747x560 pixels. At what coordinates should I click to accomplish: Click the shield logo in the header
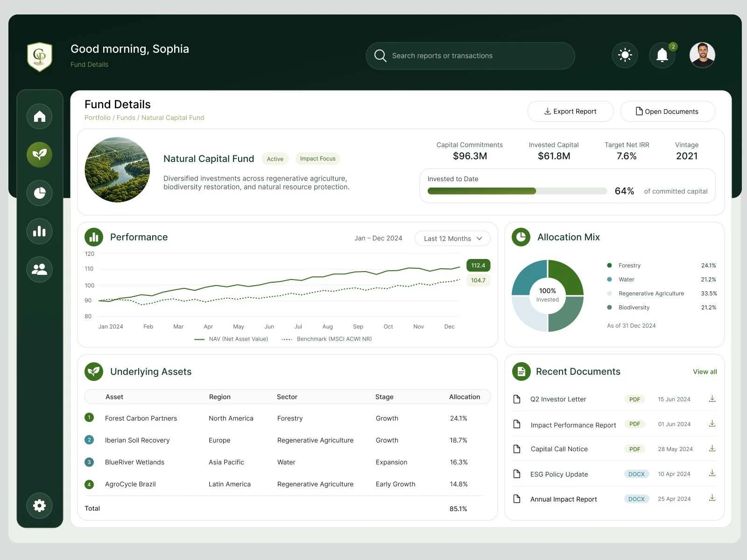[40, 56]
